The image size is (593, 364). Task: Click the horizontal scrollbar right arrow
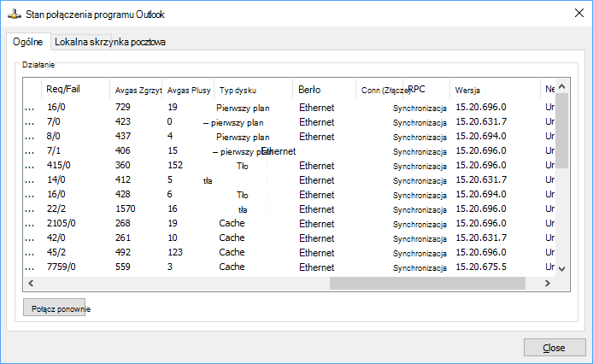(x=547, y=283)
